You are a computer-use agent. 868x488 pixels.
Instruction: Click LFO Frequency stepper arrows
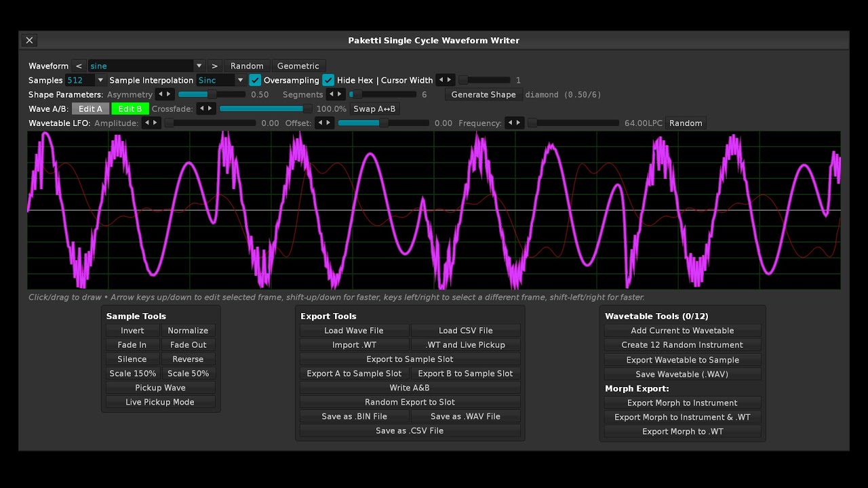tap(515, 123)
